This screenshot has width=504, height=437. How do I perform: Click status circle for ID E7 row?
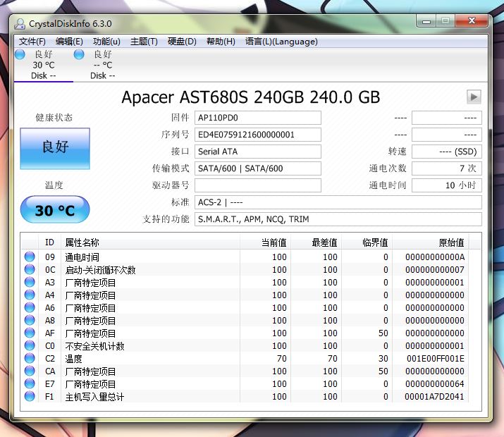(x=30, y=383)
